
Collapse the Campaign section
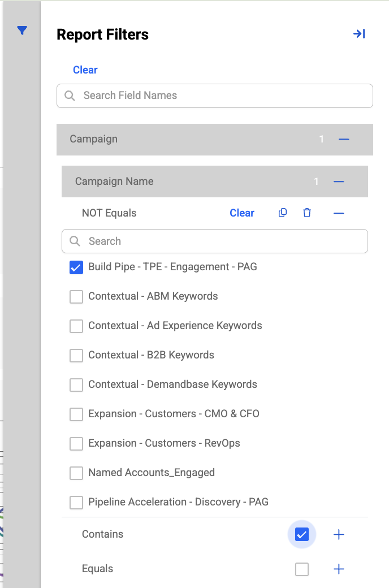(344, 139)
